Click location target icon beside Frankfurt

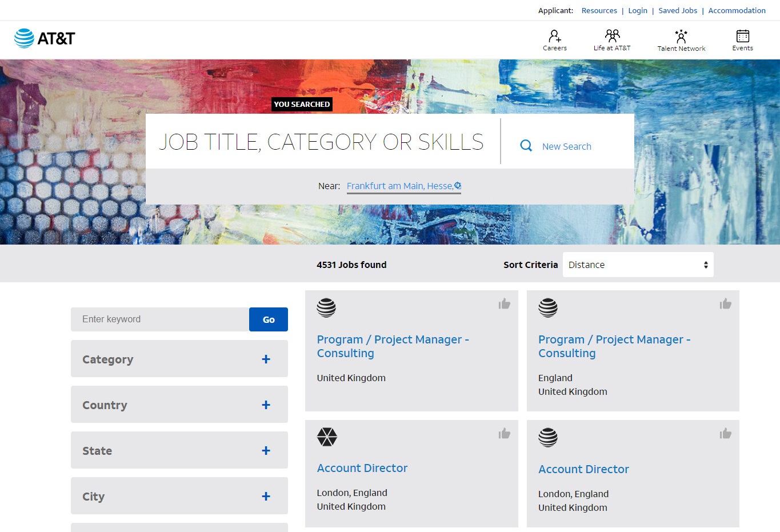(458, 186)
